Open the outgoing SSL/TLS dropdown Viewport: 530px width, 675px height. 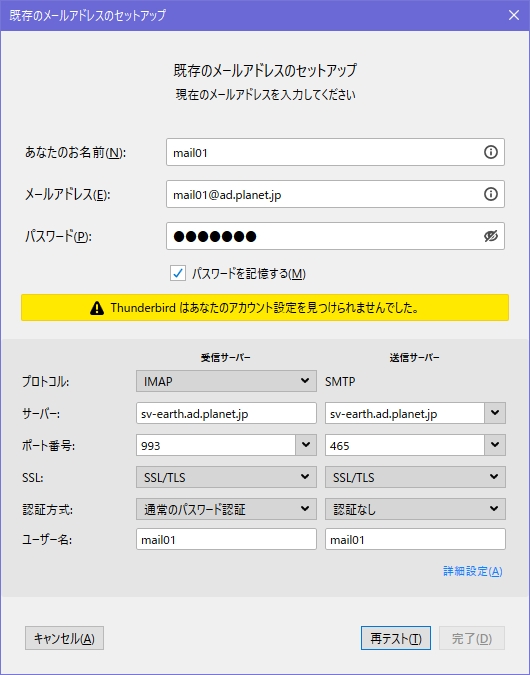(x=415, y=477)
